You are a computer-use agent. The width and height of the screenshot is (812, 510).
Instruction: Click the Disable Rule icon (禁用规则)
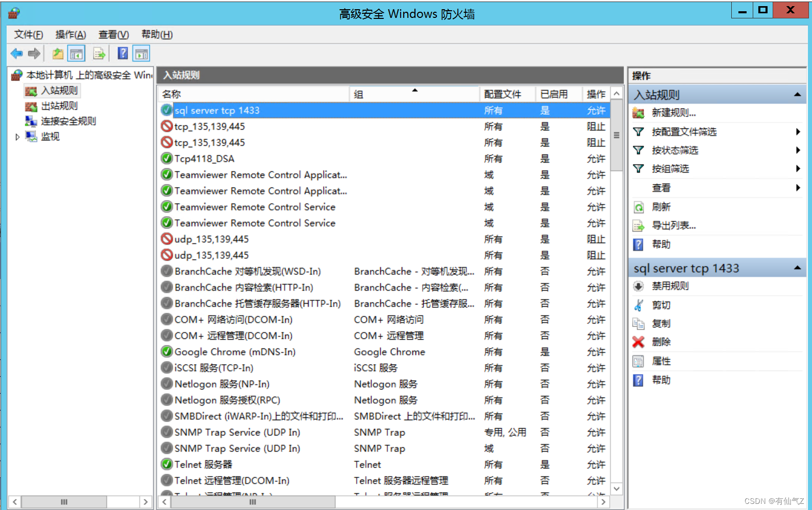pos(638,286)
